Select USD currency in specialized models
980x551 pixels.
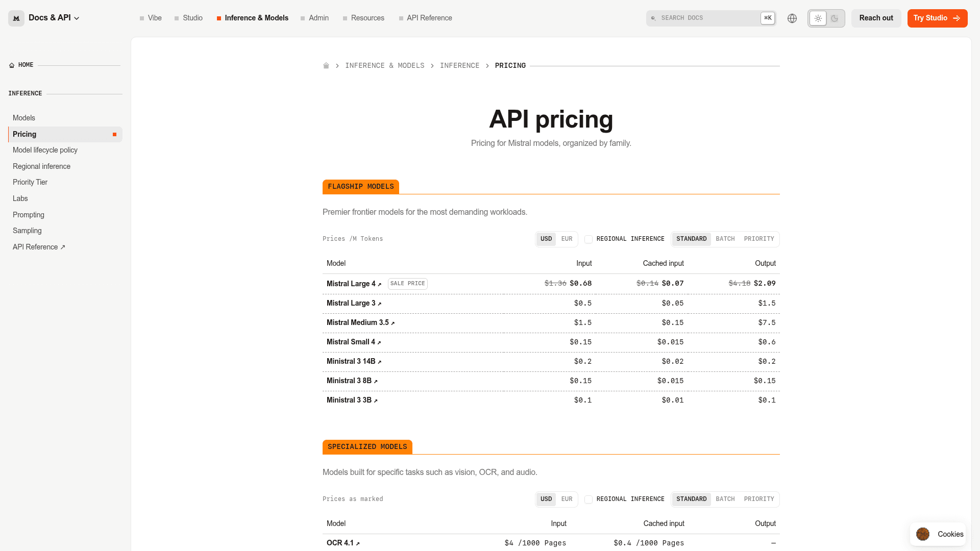click(x=546, y=499)
